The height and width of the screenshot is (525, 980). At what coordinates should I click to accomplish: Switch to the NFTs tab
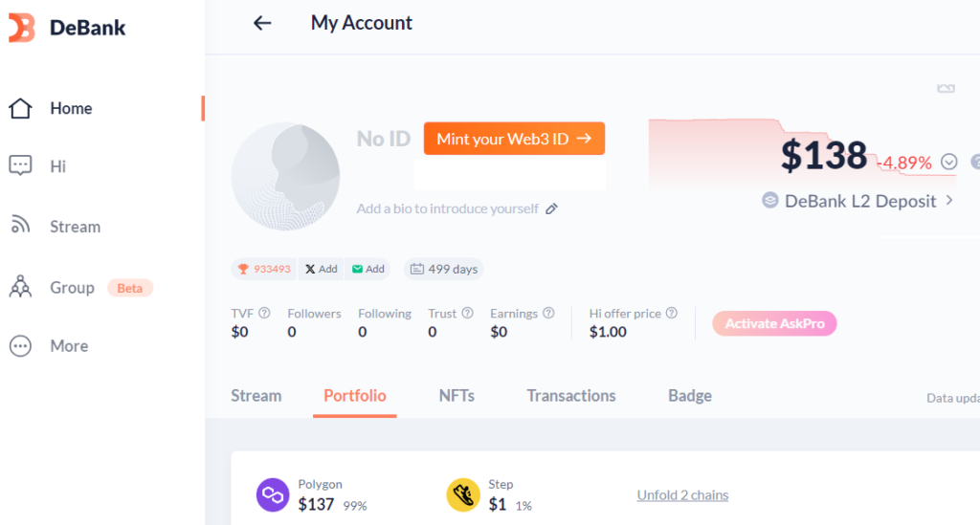coord(457,396)
